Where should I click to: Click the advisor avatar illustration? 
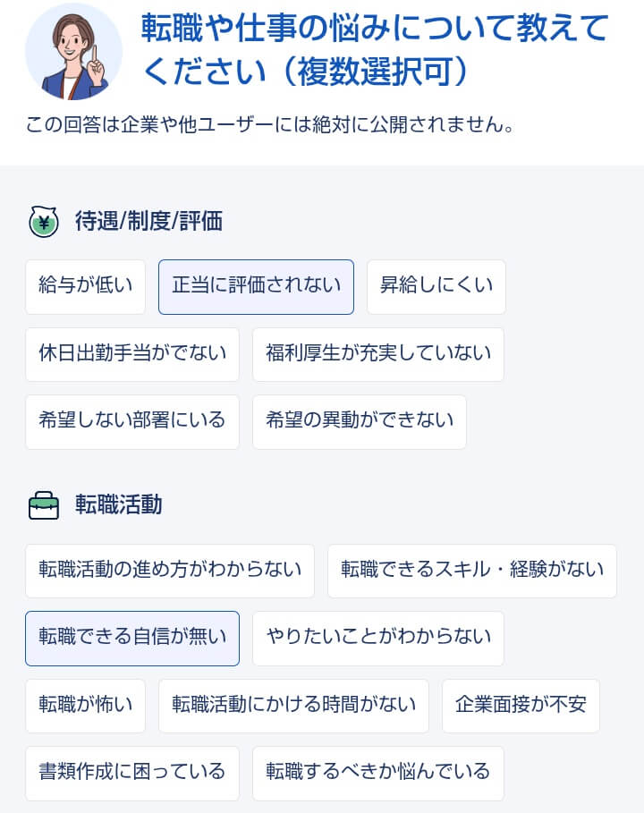coord(73,51)
